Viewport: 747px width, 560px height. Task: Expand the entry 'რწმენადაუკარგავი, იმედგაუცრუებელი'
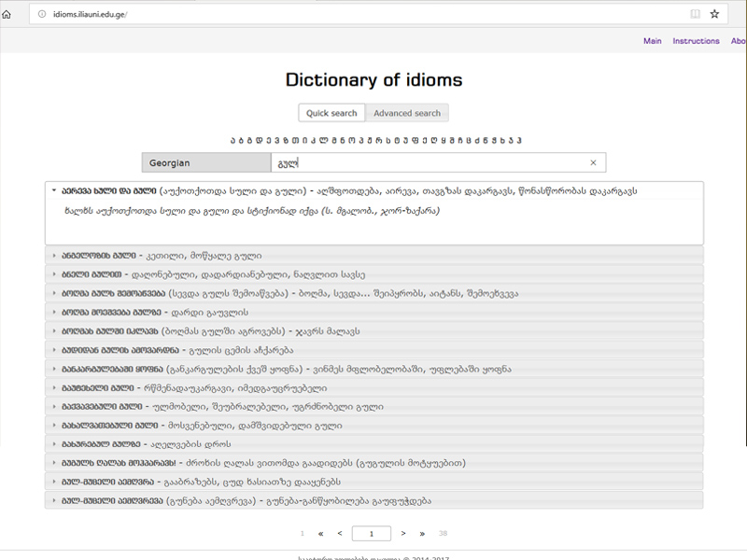pos(374,387)
